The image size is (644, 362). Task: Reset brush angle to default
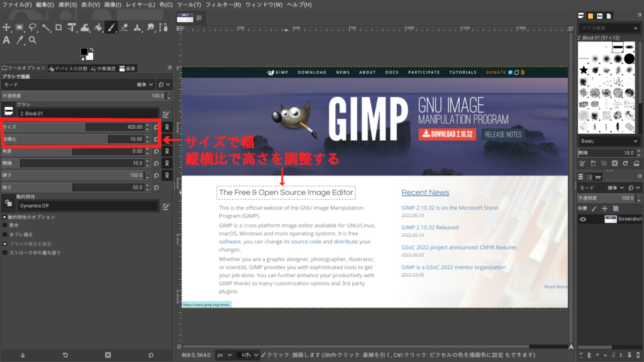tap(156, 151)
